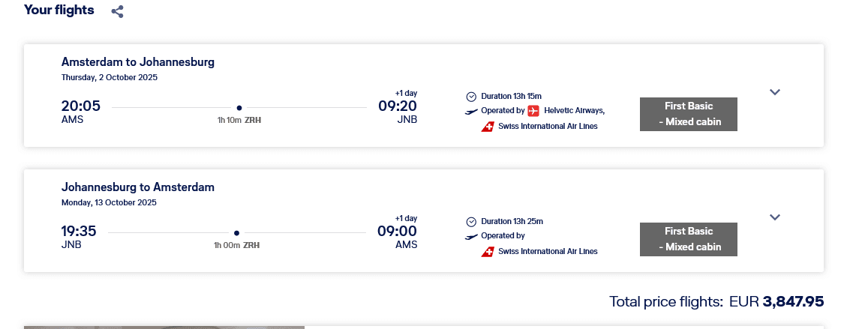Click the stopover dot above 1h 00m ZRH
Image resolution: width=868 pixels, height=329 pixels.
pos(236,232)
